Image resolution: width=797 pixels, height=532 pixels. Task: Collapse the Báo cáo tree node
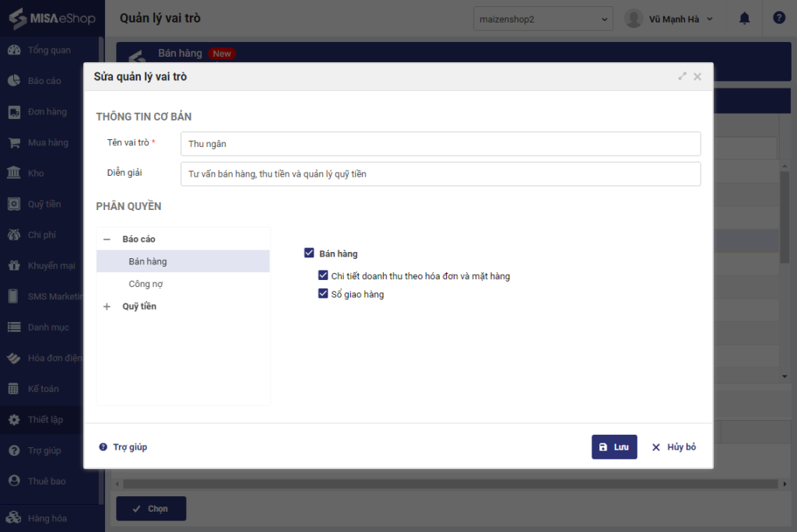[x=107, y=240]
